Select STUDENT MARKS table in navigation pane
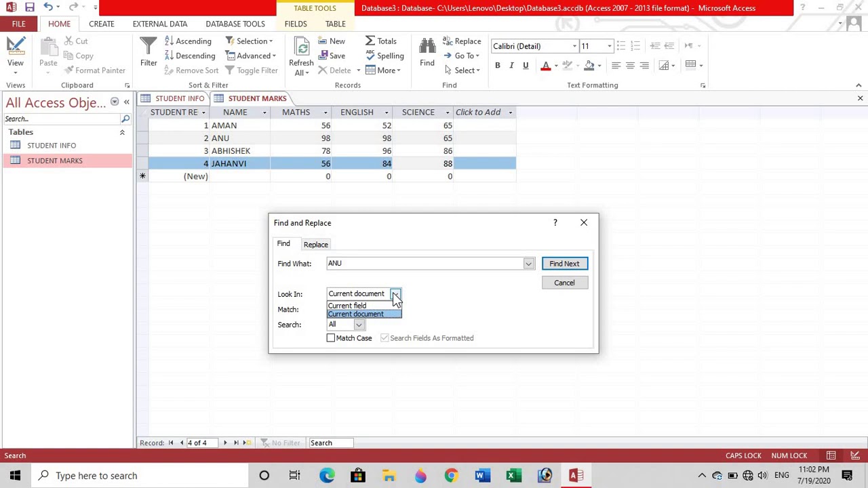This screenshot has width=868, height=488. point(68,161)
